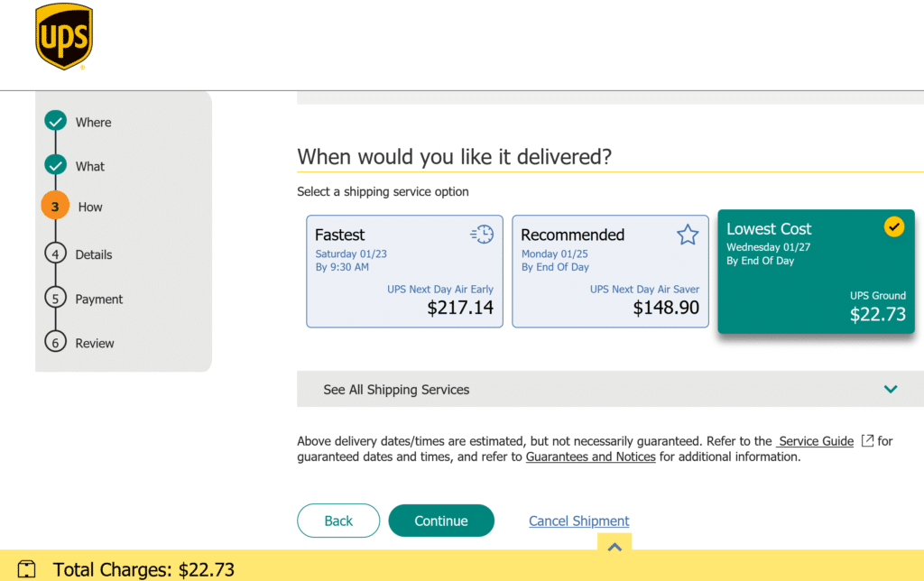This screenshot has height=581, width=924.
Task: Select the Lowest Cost UPS Ground option
Action: click(816, 272)
